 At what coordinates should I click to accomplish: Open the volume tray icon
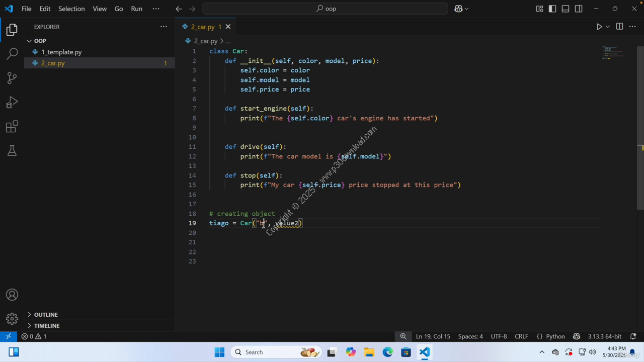(x=592, y=352)
